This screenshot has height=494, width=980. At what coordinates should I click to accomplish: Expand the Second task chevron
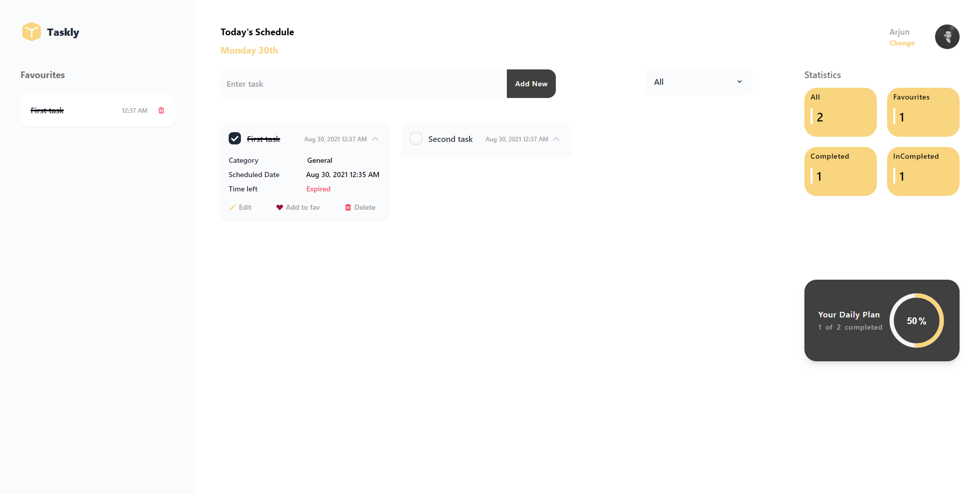point(556,139)
